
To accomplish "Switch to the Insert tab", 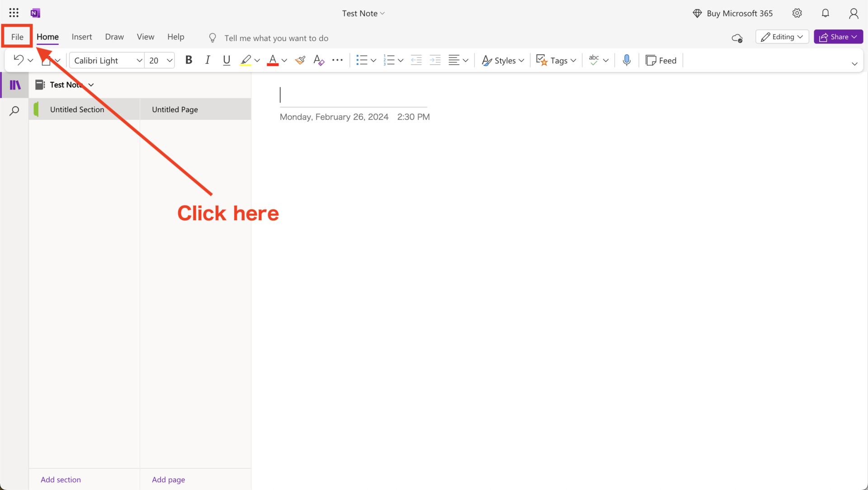I will pyautogui.click(x=82, y=37).
